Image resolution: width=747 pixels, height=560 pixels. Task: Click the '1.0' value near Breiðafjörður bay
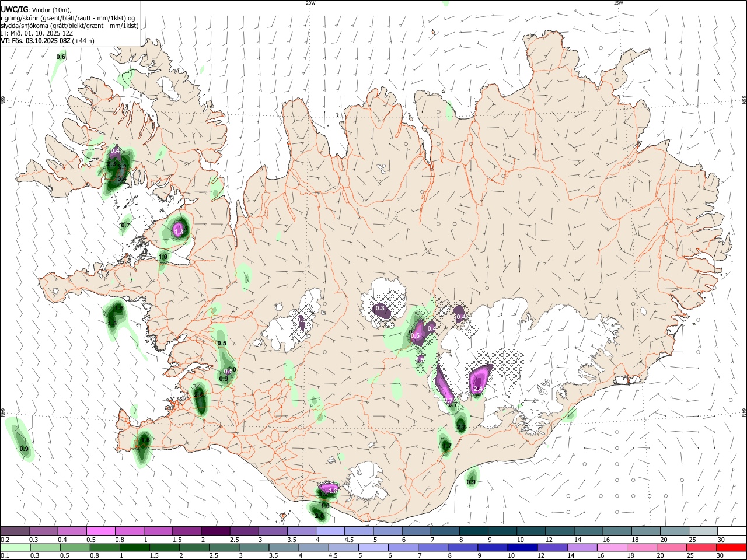pyautogui.click(x=163, y=257)
